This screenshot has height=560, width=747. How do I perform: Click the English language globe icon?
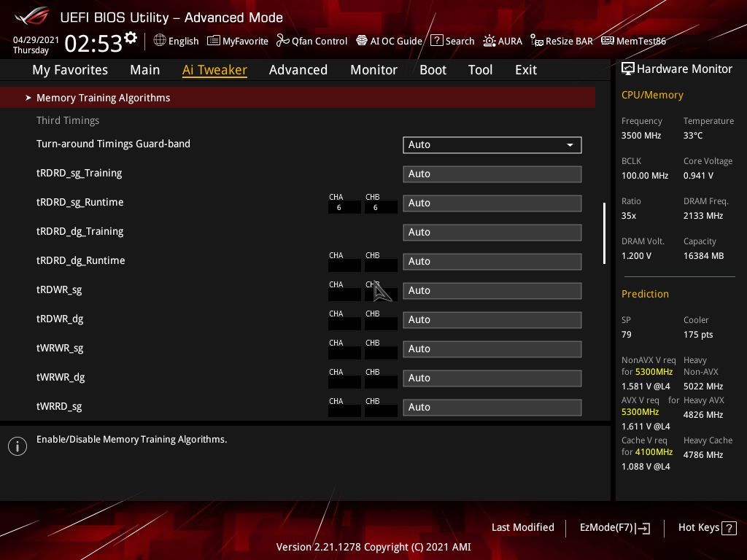(160, 41)
